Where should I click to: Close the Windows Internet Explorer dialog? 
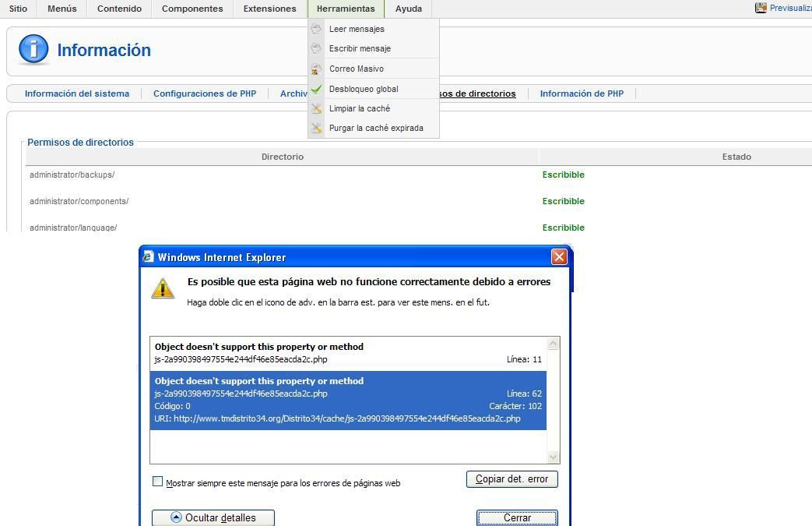(559, 256)
